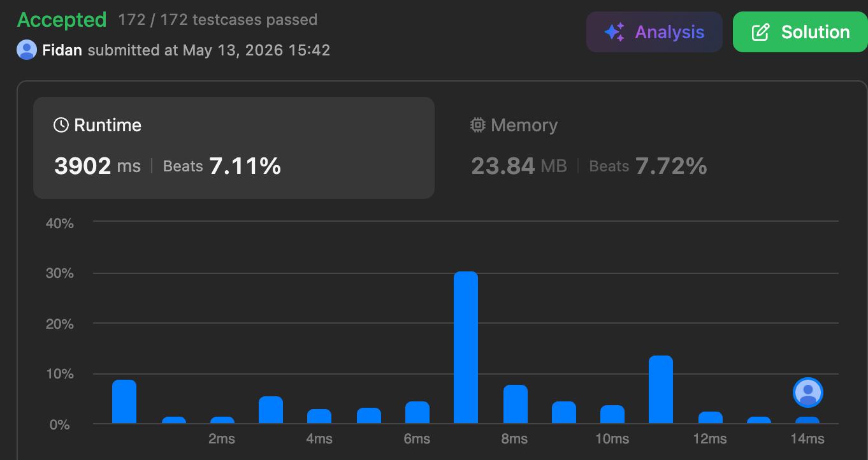Select the small bar above 14ms

pos(807,420)
